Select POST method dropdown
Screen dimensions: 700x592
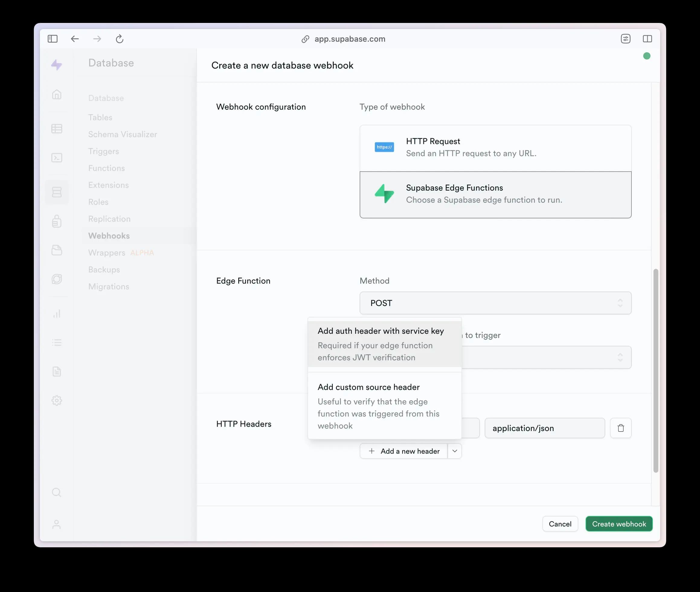click(496, 302)
